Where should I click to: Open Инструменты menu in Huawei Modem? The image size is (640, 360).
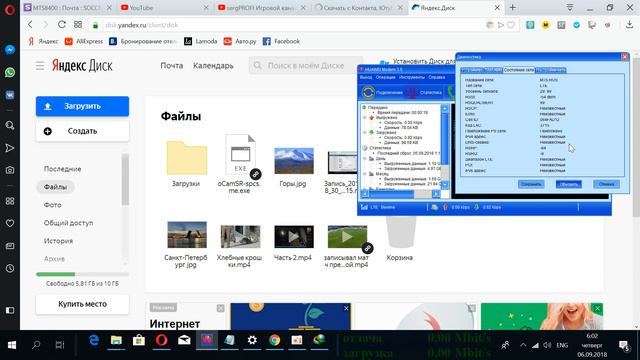coord(411,77)
